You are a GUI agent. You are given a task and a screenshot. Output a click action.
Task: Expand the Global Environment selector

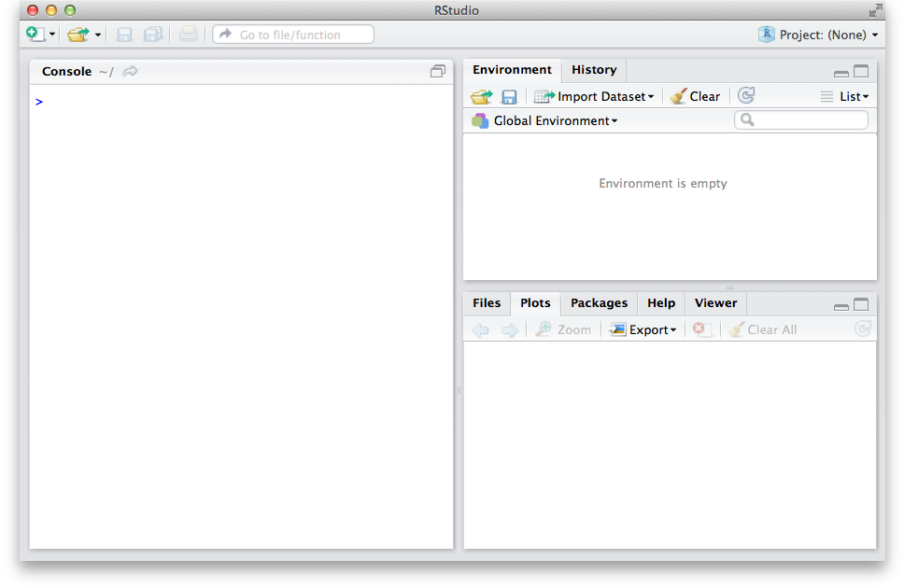point(555,120)
